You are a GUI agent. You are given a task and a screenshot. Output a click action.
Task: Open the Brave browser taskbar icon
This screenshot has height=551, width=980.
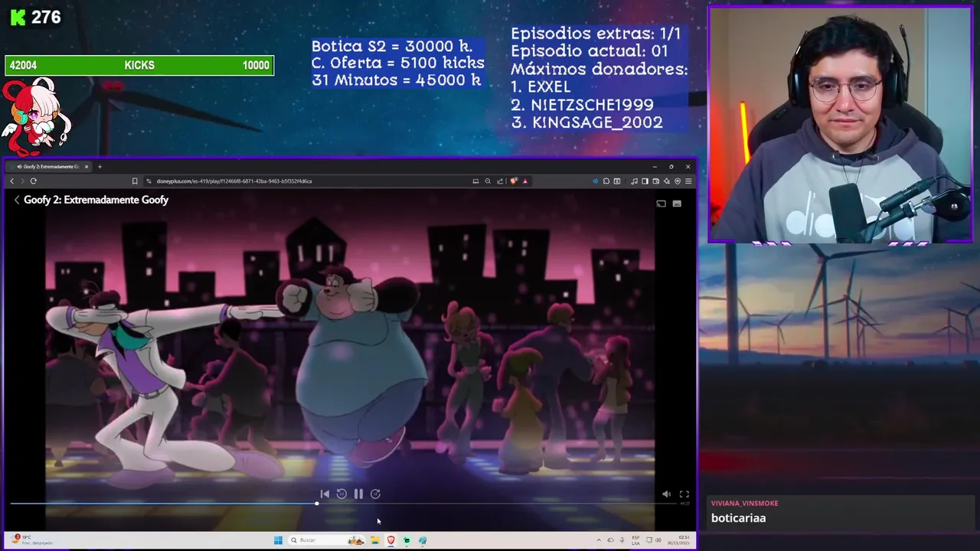391,540
